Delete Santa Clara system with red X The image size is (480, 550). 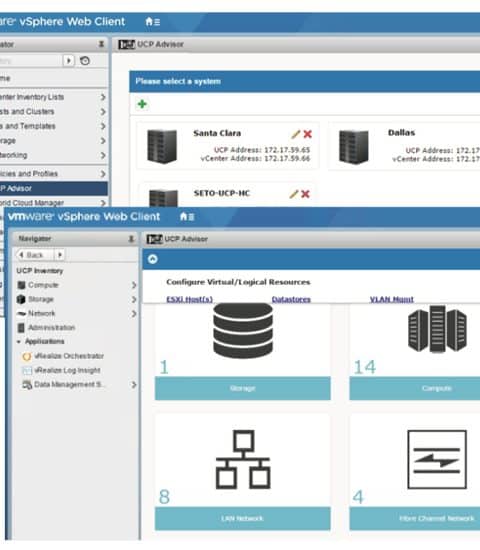(308, 134)
